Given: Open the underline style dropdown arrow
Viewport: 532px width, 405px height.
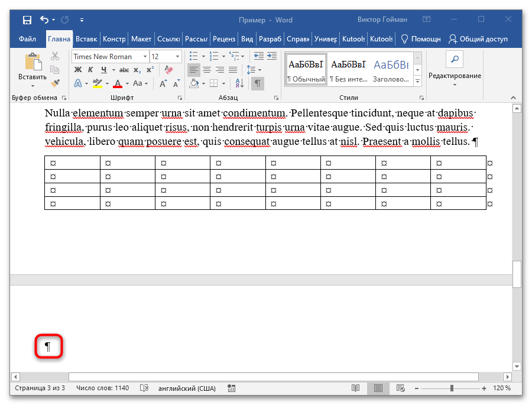Looking at the screenshot, I should click(x=113, y=70).
